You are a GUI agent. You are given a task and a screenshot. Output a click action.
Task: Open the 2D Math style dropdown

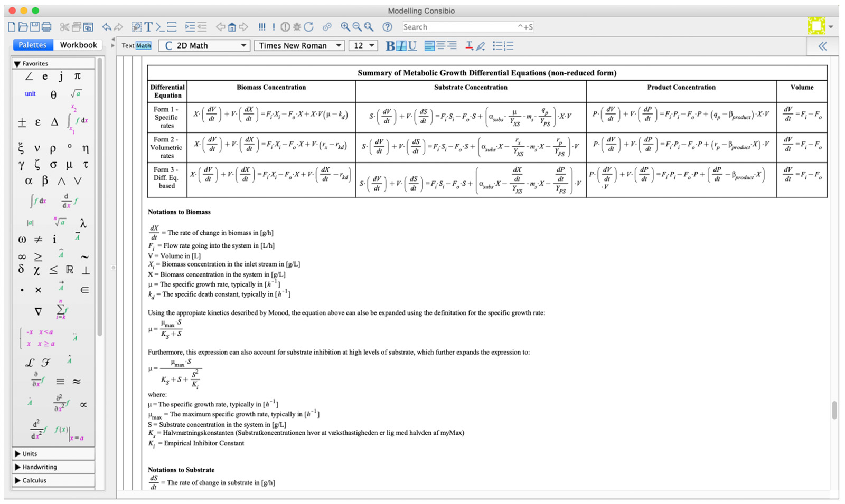tap(204, 46)
